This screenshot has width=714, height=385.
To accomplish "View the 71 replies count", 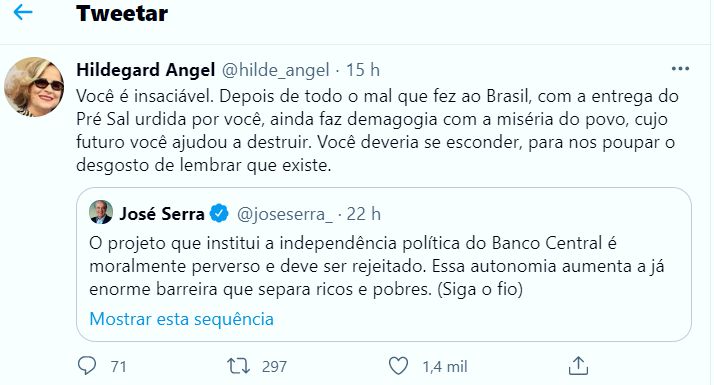I will 118,366.
